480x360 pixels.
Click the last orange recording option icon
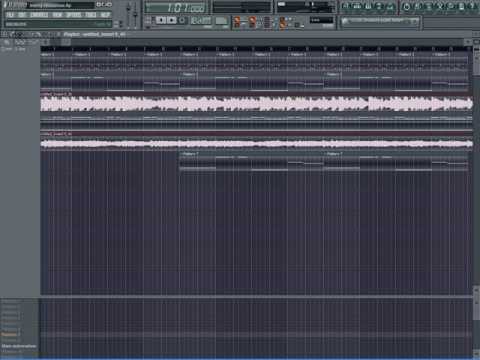coord(283,23)
